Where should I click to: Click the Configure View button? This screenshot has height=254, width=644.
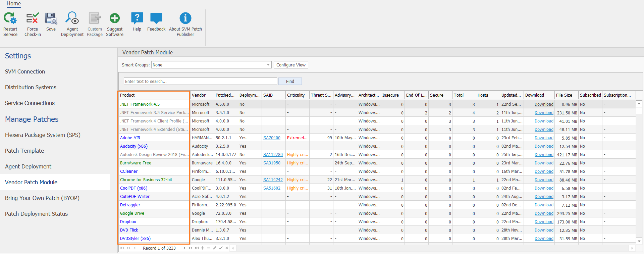point(291,65)
